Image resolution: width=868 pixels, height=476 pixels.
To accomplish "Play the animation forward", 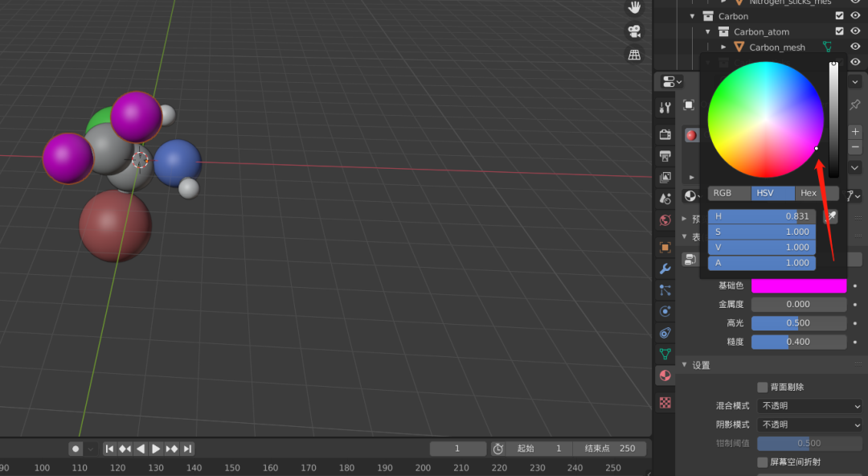I will coord(156,449).
